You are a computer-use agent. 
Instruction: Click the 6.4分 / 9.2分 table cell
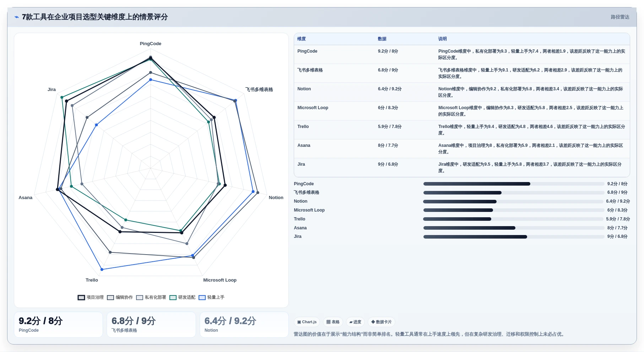click(390, 89)
